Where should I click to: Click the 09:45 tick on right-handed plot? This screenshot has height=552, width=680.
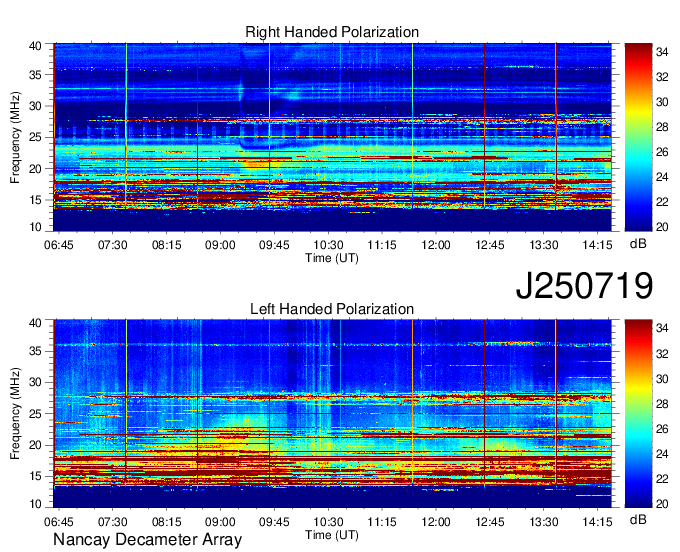tap(274, 245)
